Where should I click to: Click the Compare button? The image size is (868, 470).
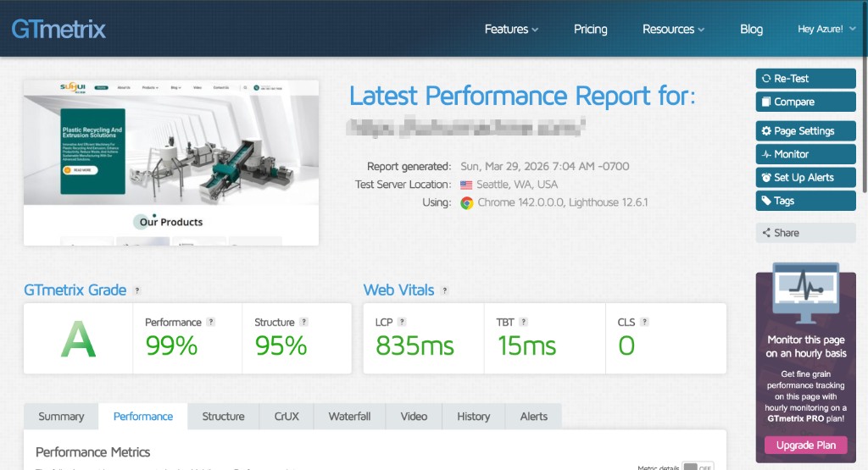[x=805, y=102]
